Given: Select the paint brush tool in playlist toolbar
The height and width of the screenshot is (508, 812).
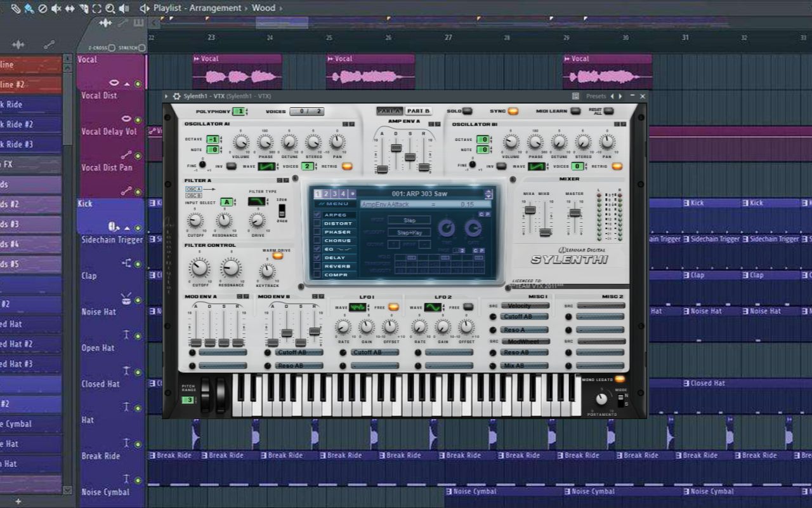Looking at the screenshot, I should [29, 8].
